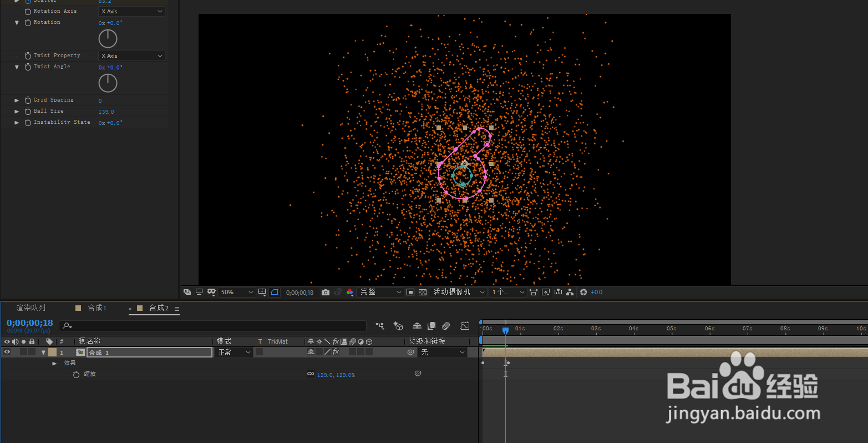The height and width of the screenshot is (443, 868).
Task: Click the timeline layer search field
Action: 213,326
